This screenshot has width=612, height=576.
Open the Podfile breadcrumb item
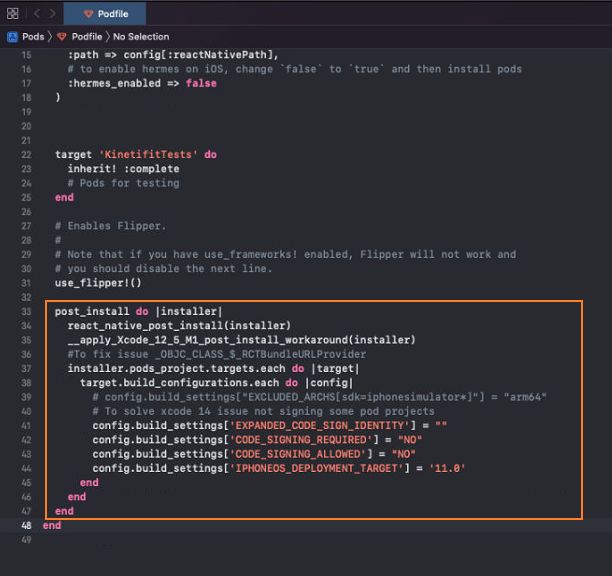tap(87, 37)
